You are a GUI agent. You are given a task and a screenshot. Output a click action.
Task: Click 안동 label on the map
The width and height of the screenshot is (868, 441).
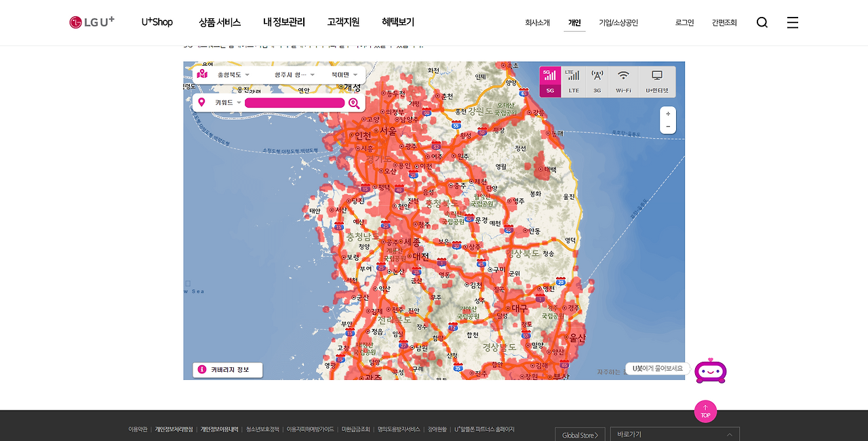coord(534,230)
